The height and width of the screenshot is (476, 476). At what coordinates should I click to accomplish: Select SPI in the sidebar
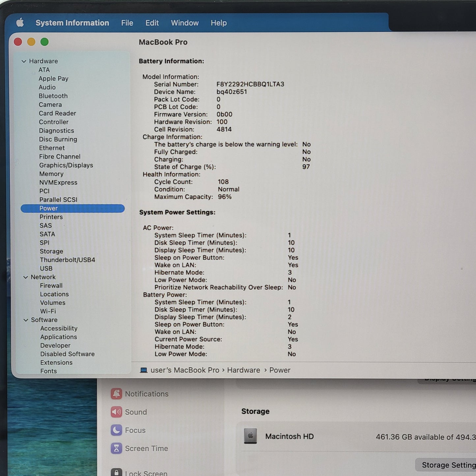44,243
